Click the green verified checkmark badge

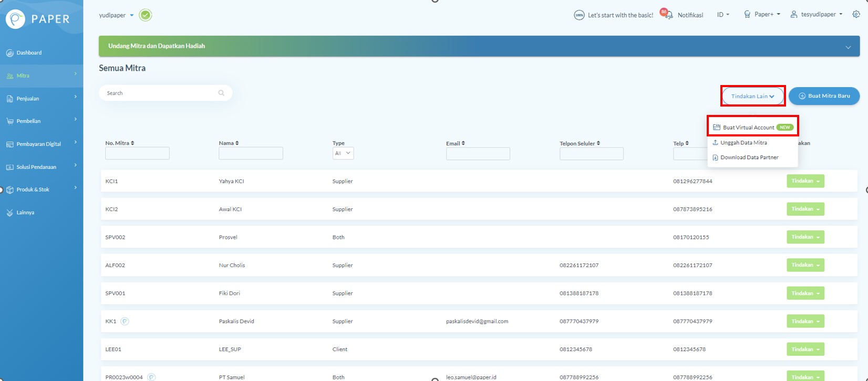tap(146, 15)
